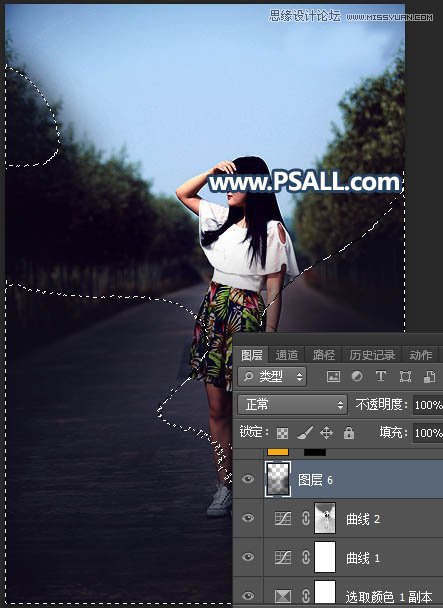Select 图层 6 layer thumbnail
This screenshot has width=443, height=608.
tap(277, 479)
